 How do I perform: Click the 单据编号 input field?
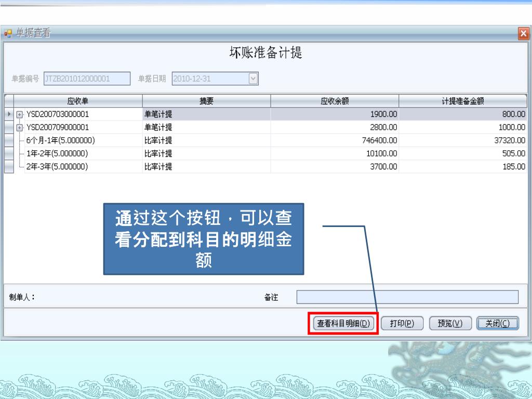click(x=87, y=79)
